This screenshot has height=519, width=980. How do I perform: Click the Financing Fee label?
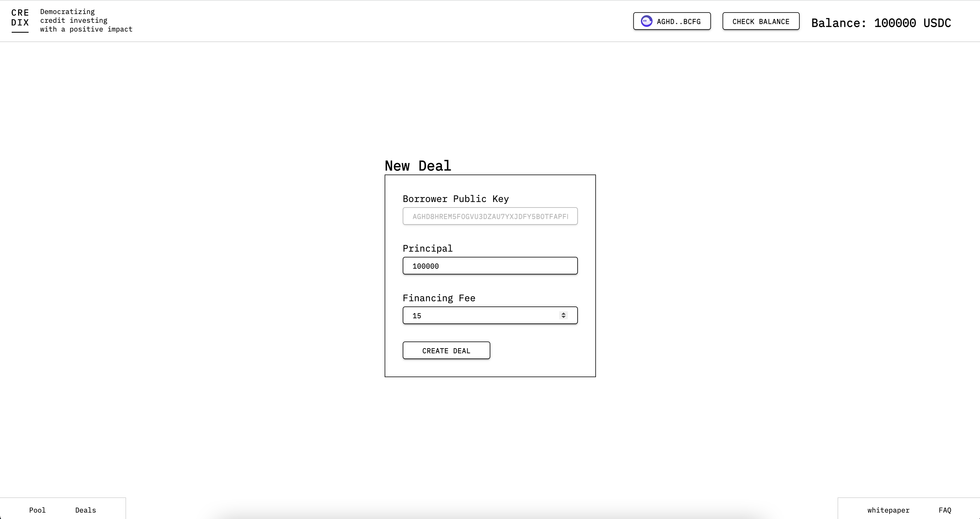pyautogui.click(x=439, y=298)
